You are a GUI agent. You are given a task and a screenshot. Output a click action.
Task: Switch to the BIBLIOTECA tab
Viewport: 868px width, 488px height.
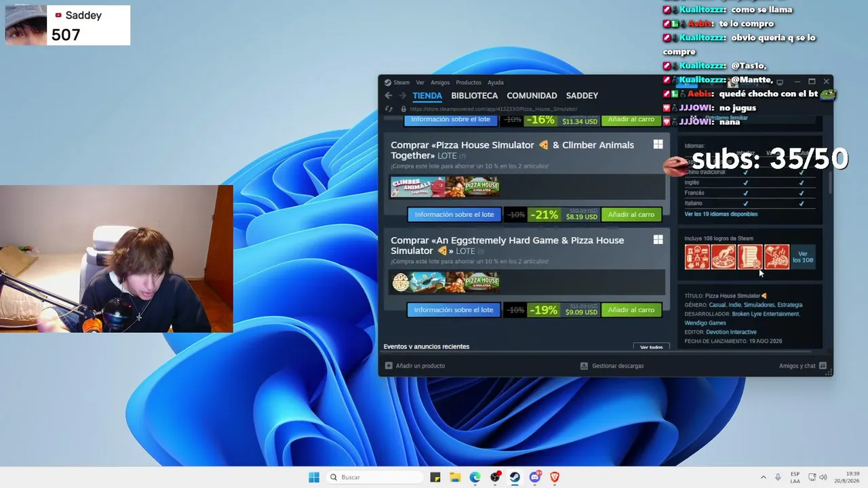[x=475, y=96]
